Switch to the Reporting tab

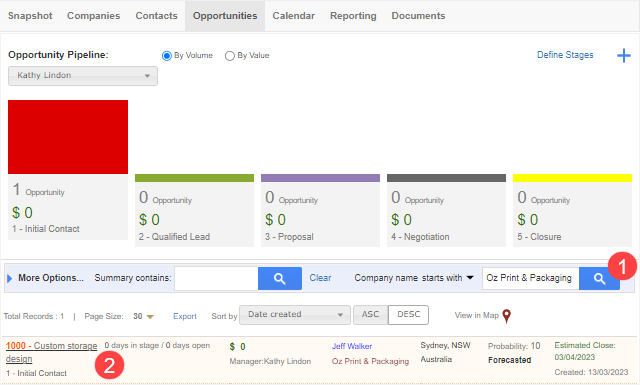click(353, 16)
